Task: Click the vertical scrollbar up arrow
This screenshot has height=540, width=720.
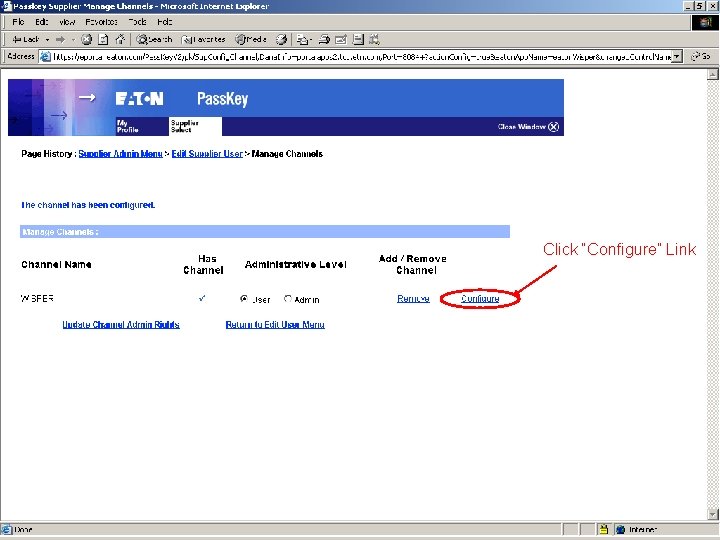Action: pyautogui.click(x=713, y=74)
